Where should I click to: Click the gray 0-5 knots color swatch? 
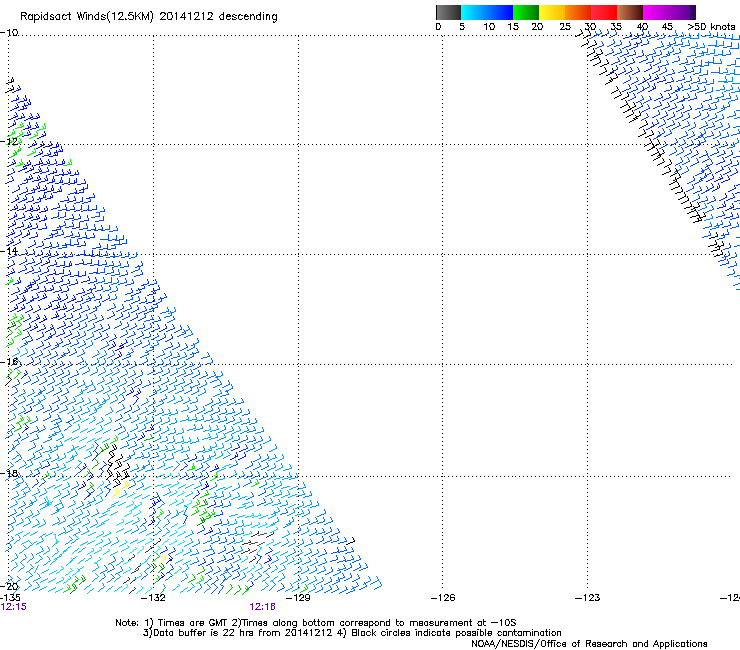[448, 12]
